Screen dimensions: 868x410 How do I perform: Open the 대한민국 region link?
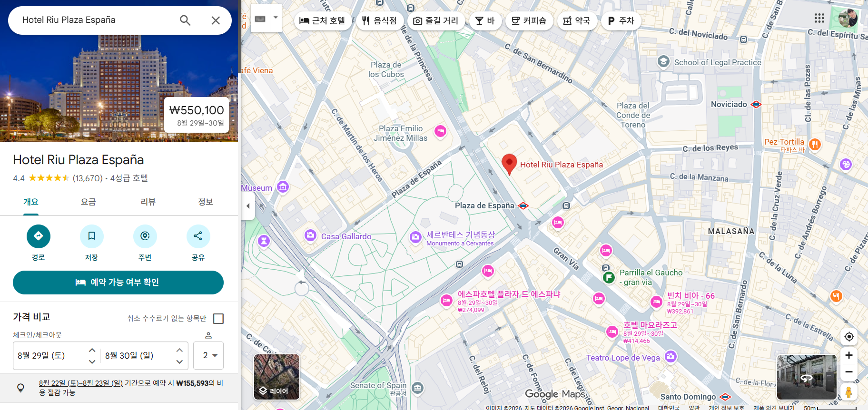[x=669, y=407]
